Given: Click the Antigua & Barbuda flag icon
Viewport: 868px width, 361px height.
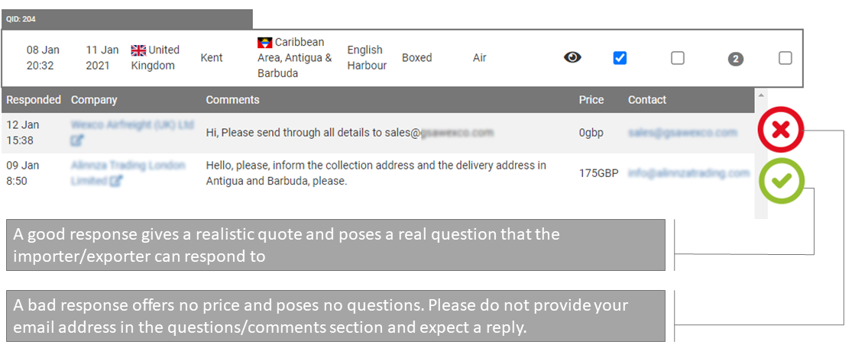Looking at the screenshot, I should tap(264, 43).
